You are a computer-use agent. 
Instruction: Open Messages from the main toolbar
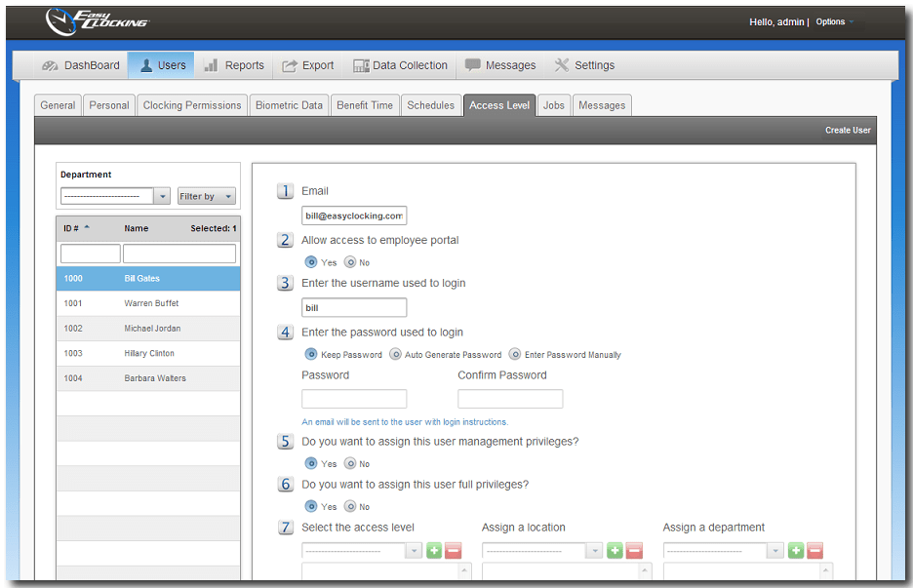click(500, 65)
